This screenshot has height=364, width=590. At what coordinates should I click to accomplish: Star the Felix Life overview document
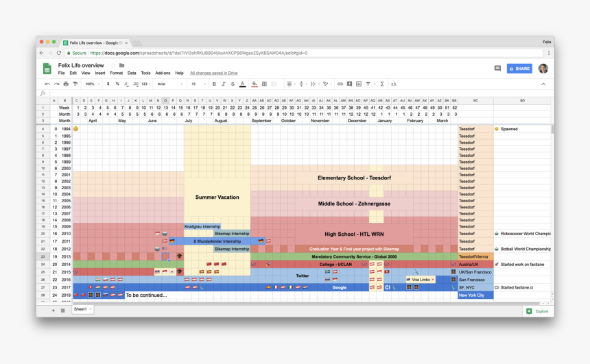point(113,65)
